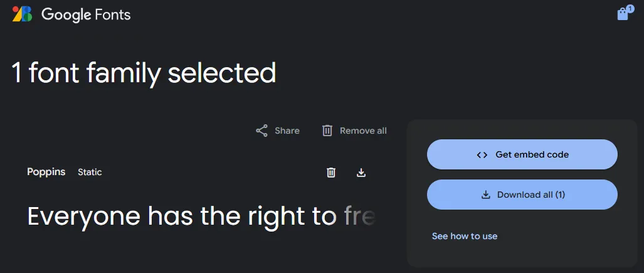Open the selected fonts shopping bag

coord(623,14)
